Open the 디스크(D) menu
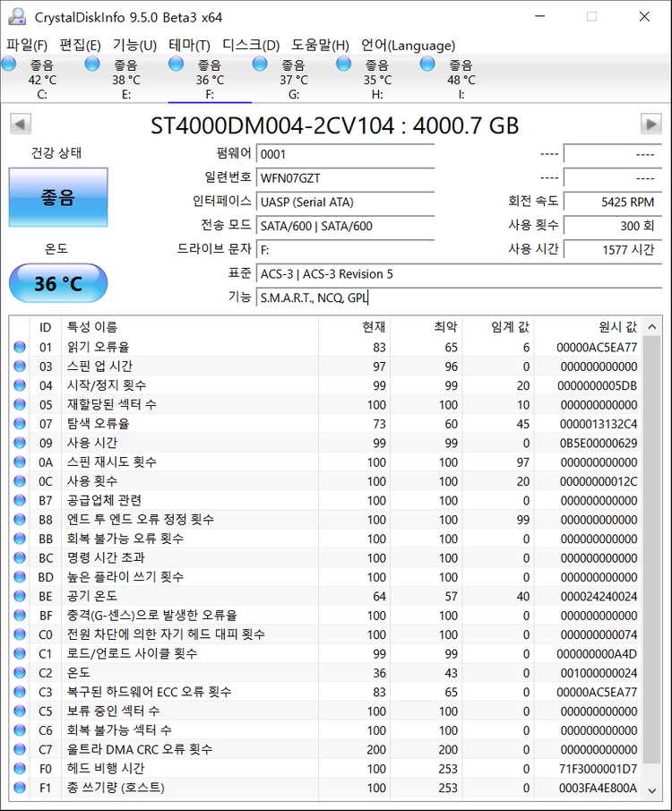 [x=251, y=46]
